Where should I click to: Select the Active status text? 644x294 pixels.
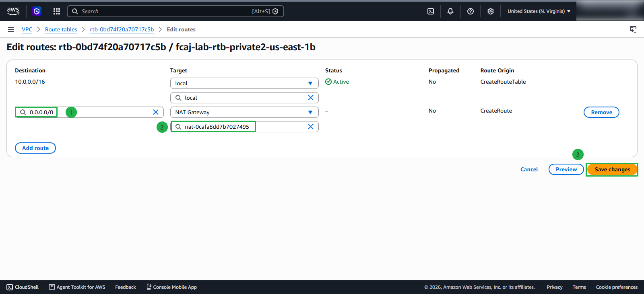pos(341,82)
